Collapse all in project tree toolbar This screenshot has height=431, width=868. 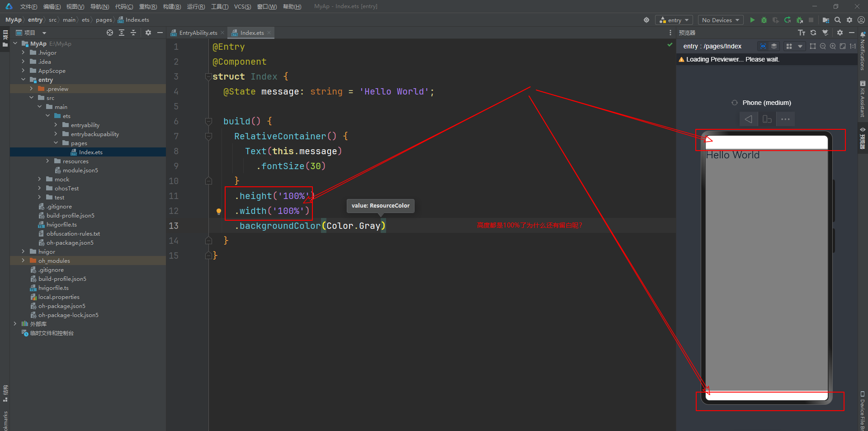(x=133, y=33)
